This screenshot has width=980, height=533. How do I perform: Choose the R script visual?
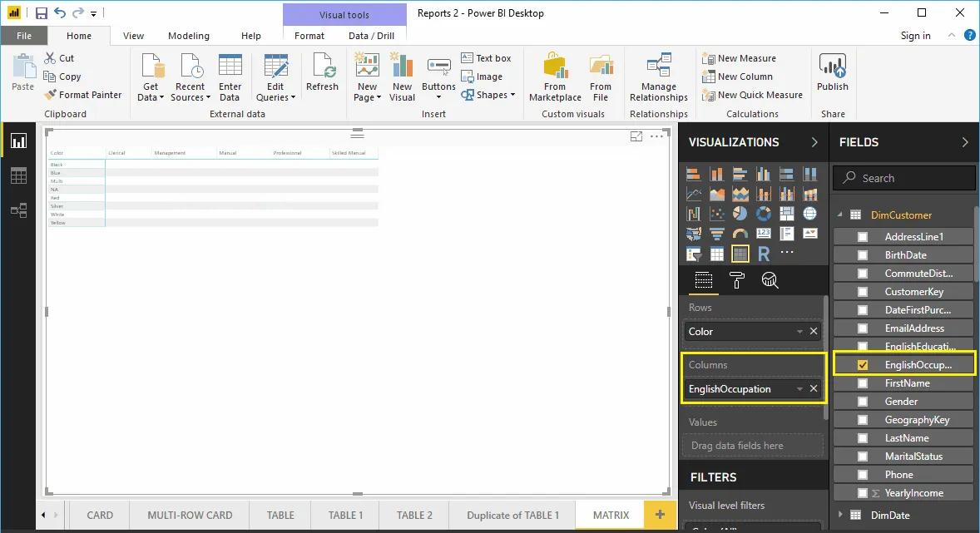coord(763,253)
